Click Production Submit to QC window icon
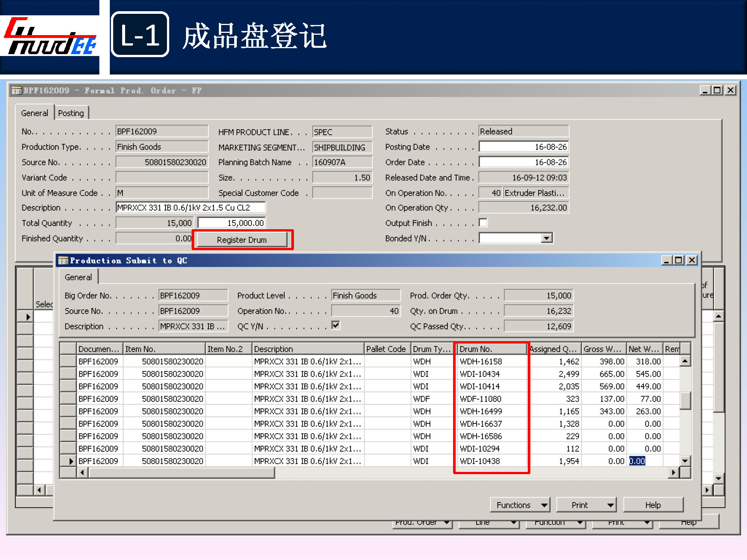This screenshot has height=560, width=747. click(63, 261)
